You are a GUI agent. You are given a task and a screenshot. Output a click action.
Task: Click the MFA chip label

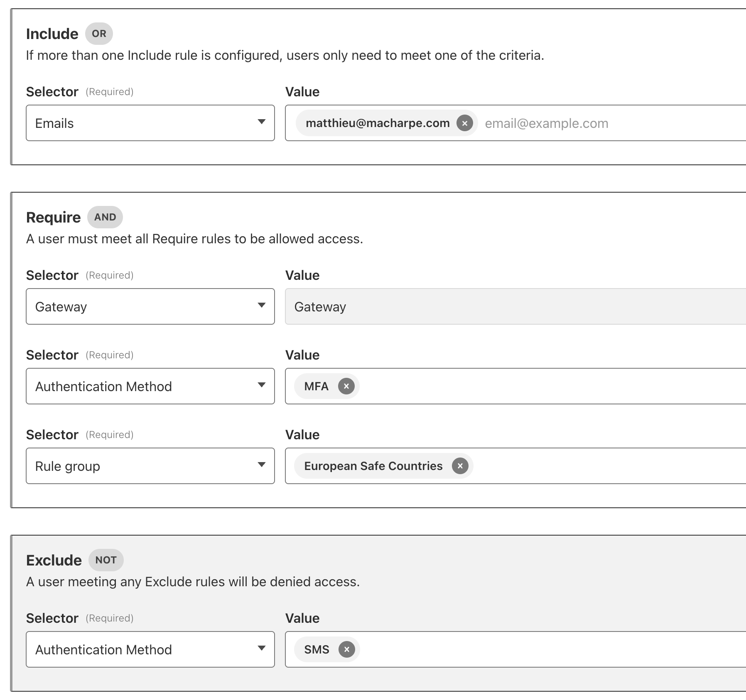[x=316, y=386]
